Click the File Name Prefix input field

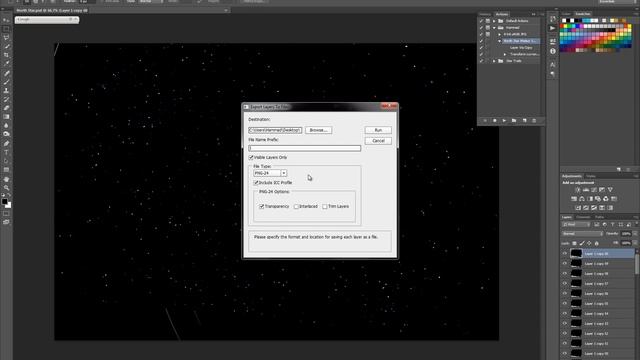(x=304, y=148)
